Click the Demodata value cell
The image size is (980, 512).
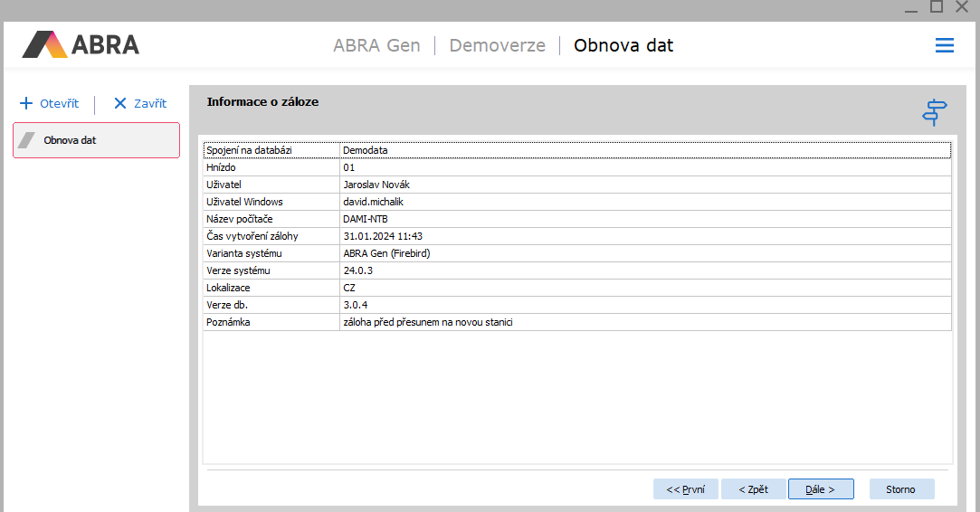point(645,150)
